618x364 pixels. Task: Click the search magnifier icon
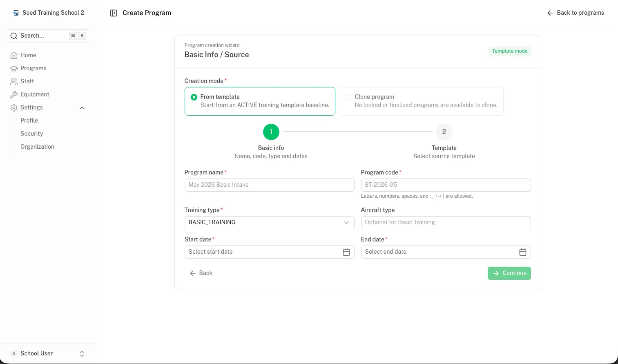pyautogui.click(x=14, y=36)
